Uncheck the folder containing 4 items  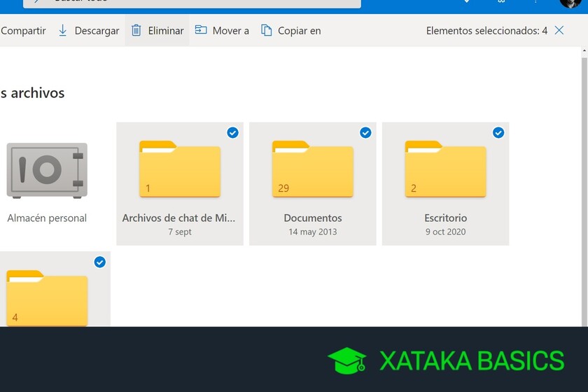(99, 262)
